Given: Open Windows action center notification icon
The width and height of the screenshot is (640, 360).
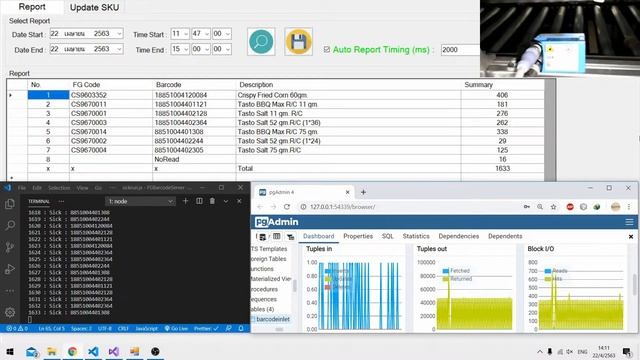Looking at the screenshot, I should (x=627, y=351).
